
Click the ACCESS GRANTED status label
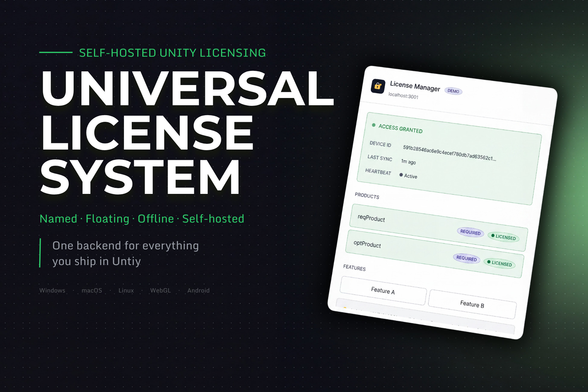click(x=400, y=128)
